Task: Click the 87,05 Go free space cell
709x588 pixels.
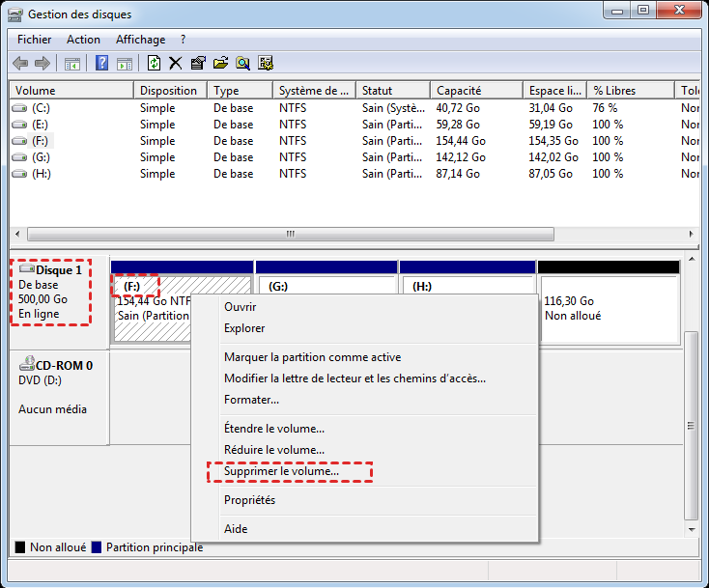Action: click(551, 174)
